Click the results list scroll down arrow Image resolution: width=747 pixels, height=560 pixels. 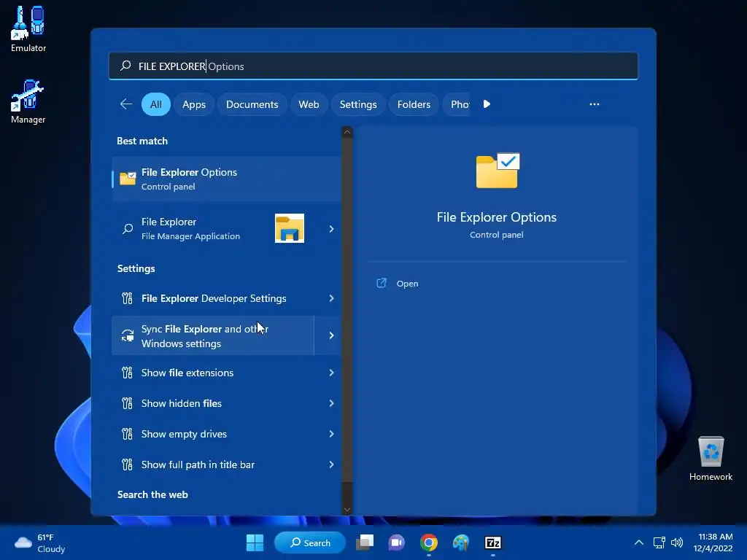click(347, 510)
